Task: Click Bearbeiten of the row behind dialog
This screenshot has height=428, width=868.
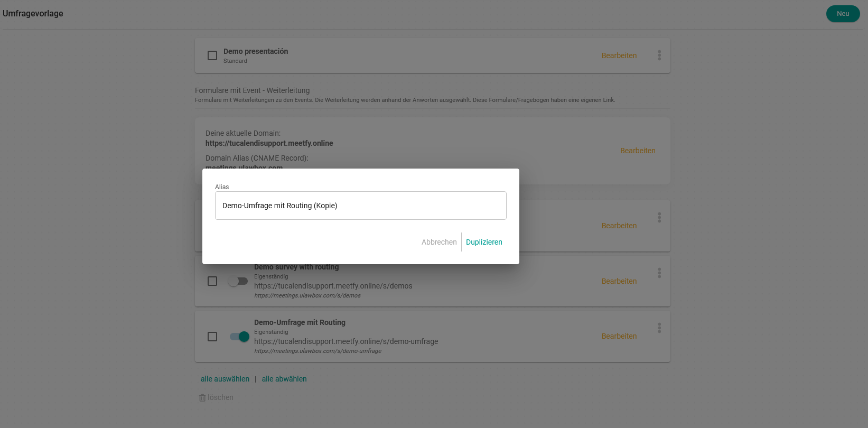Action: [x=619, y=226]
